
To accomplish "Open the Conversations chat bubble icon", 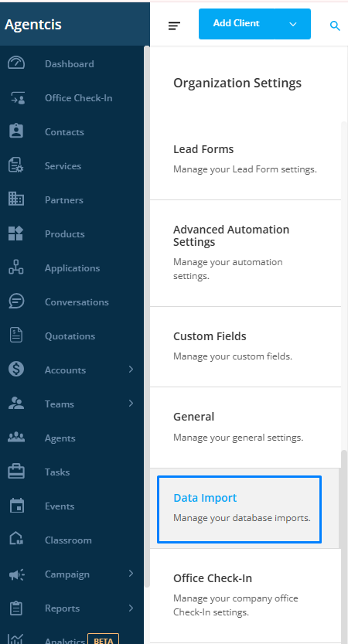I will click(x=16, y=302).
